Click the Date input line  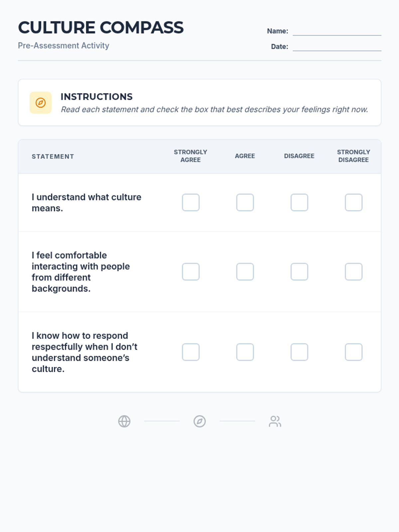[337, 47]
